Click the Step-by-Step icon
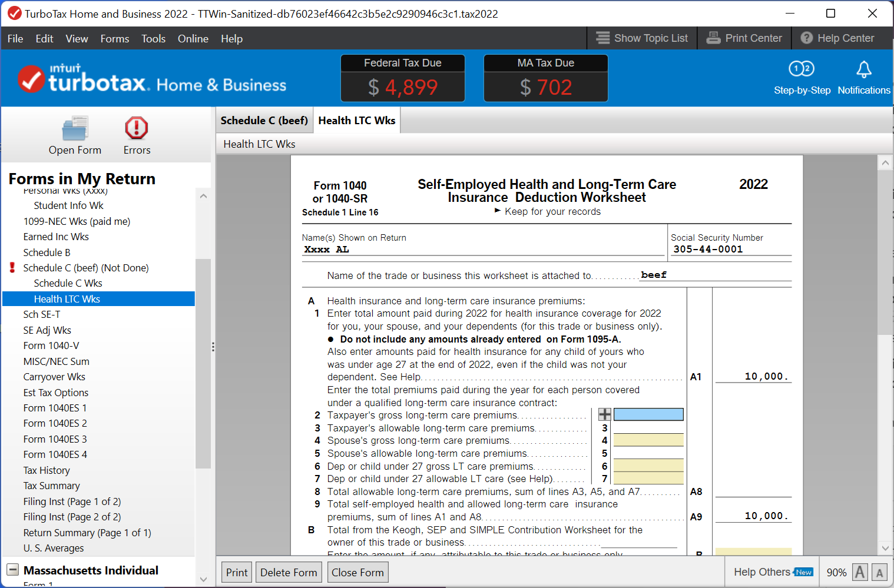 802,69
